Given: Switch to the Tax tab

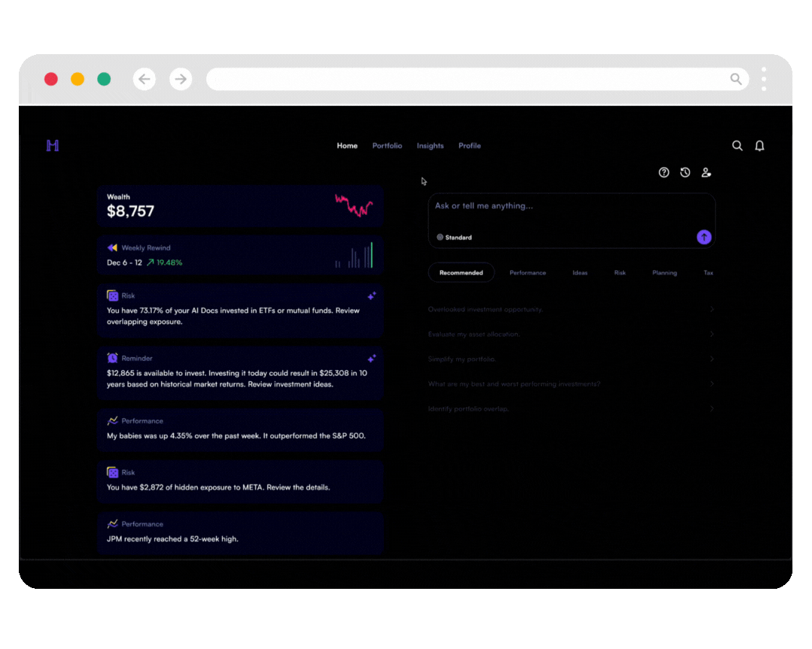Looking at the screenshot, I should pyautogui.click(x=708, y=273).
